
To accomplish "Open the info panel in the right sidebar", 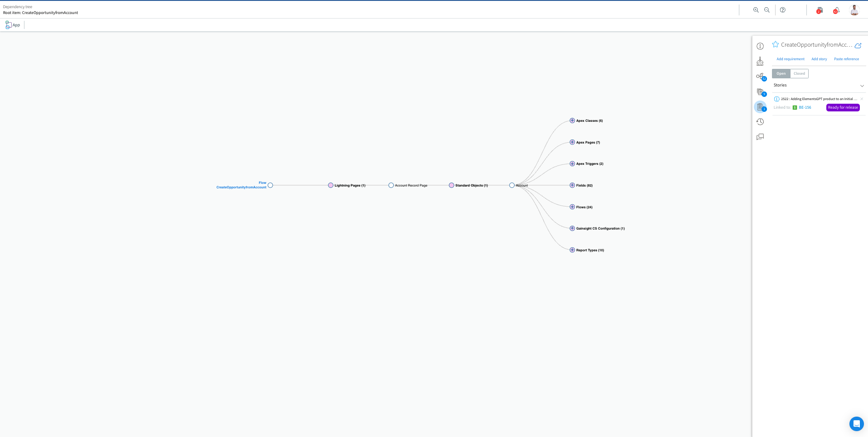I will 760,46.
